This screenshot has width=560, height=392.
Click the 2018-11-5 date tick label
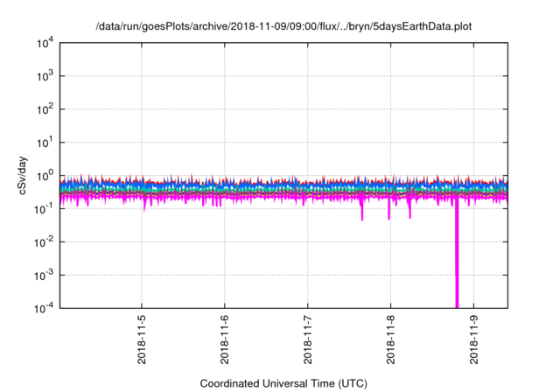click(x=142, y=339)
